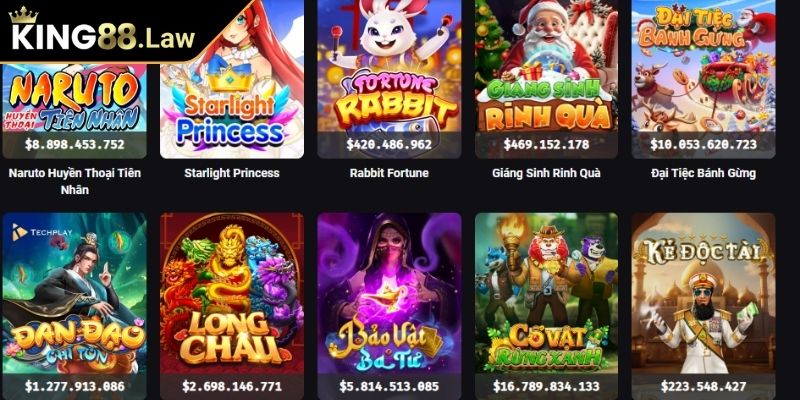
Task: Click the Techplay provider logo
Action: pyautogui.click(x=42, y=232)
